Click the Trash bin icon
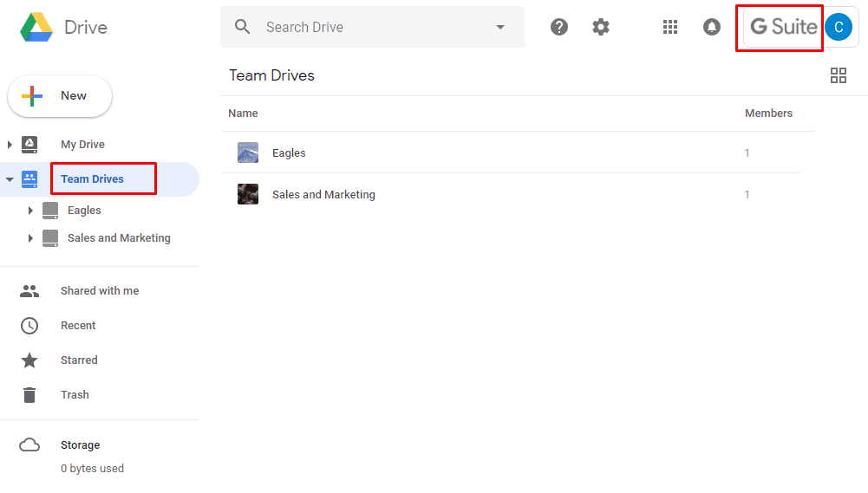The image size is (868, 493). point(29,395)
